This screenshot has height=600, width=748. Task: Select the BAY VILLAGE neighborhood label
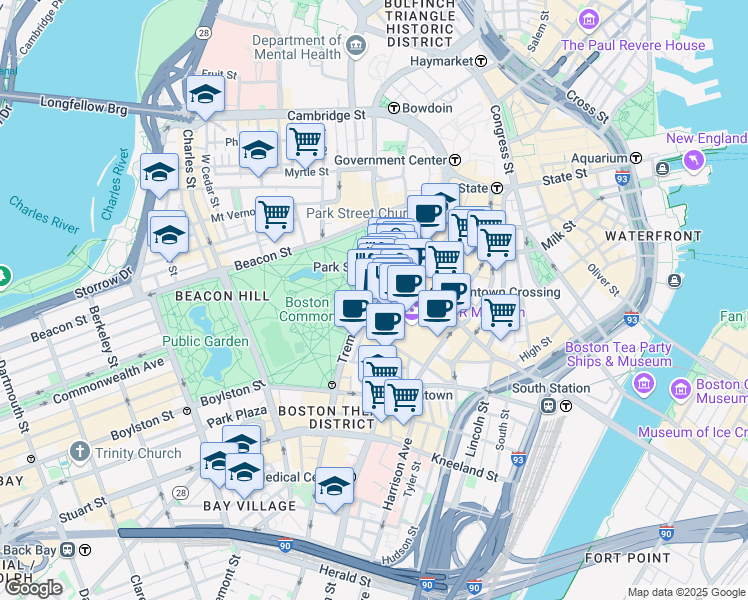point(250,506)
